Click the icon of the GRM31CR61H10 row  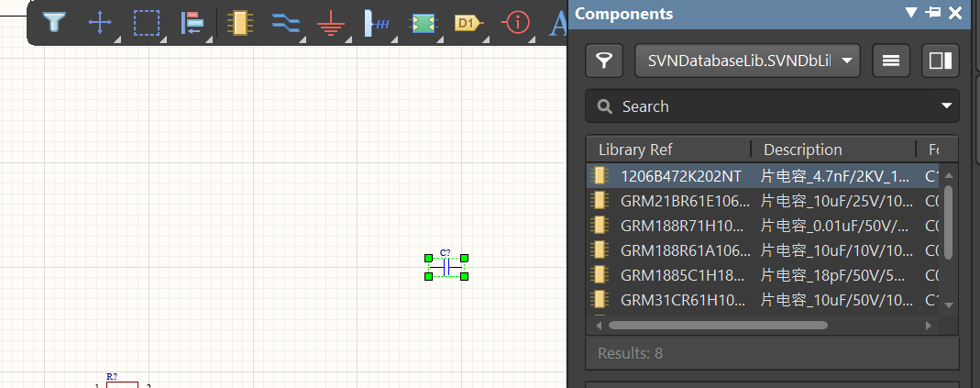tap(600, 300)
